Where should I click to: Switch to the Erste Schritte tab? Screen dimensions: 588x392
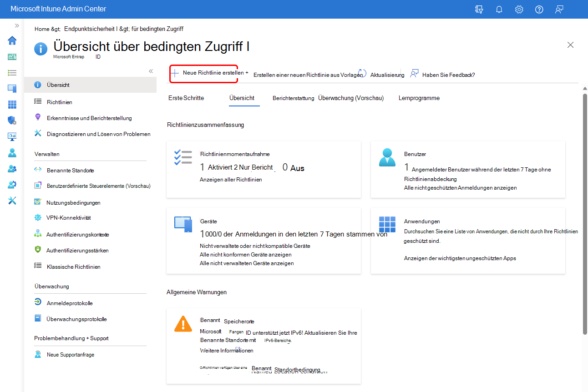click(x=186, y=98)
